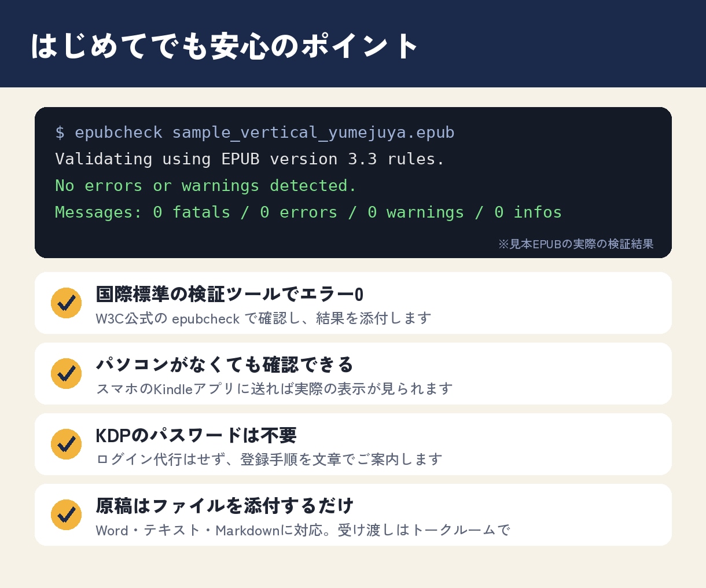This screenshot has width=706, height=588.
Task: Click the command line $ epubcheck sample_vertical_yumejuya.epub
Action: [255, 133]
